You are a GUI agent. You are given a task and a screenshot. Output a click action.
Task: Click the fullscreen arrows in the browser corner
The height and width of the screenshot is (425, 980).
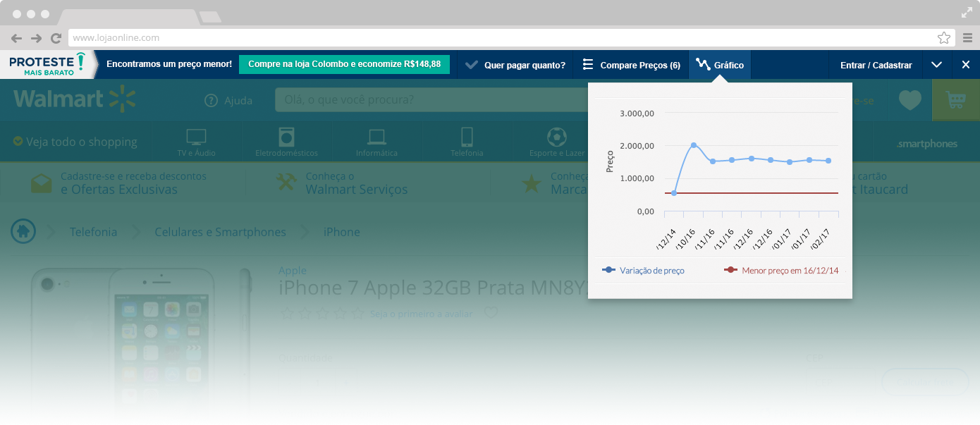[967, 12]
